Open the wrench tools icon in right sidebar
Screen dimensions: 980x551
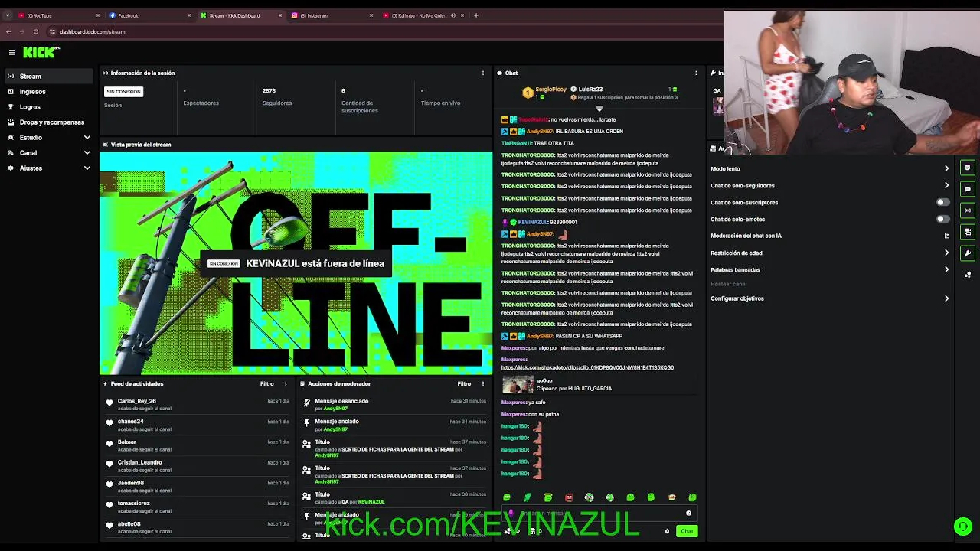pyautogui.click(x=968, y=253)
